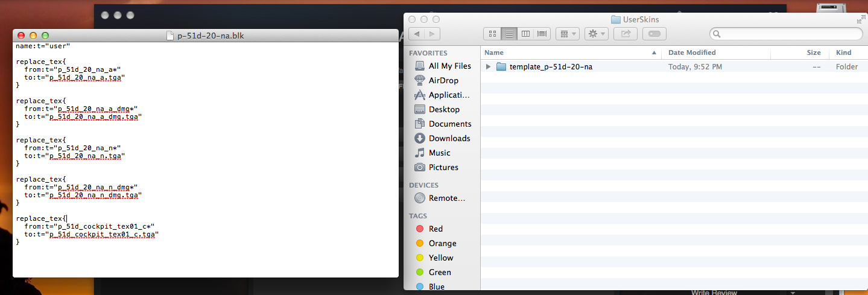Image resolution: width=868 pixels, height=295 pixels.
Task: Click the name:t="user" line
Action: click(x=43, y=46)
